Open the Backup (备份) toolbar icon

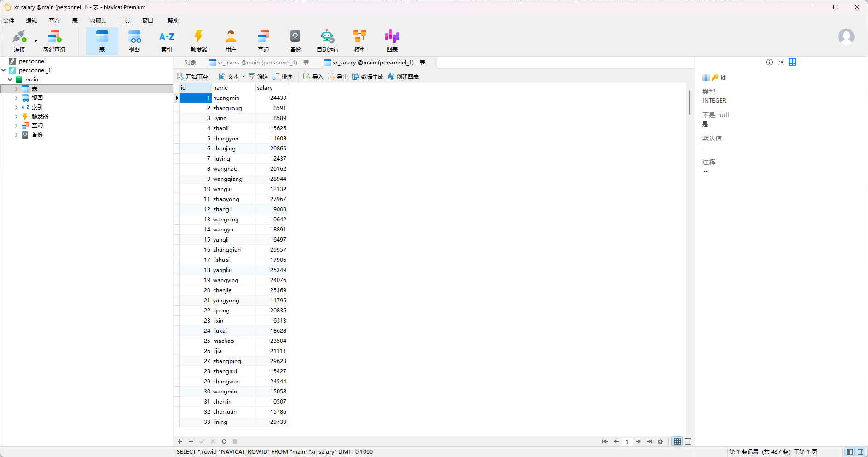[295, 40]
